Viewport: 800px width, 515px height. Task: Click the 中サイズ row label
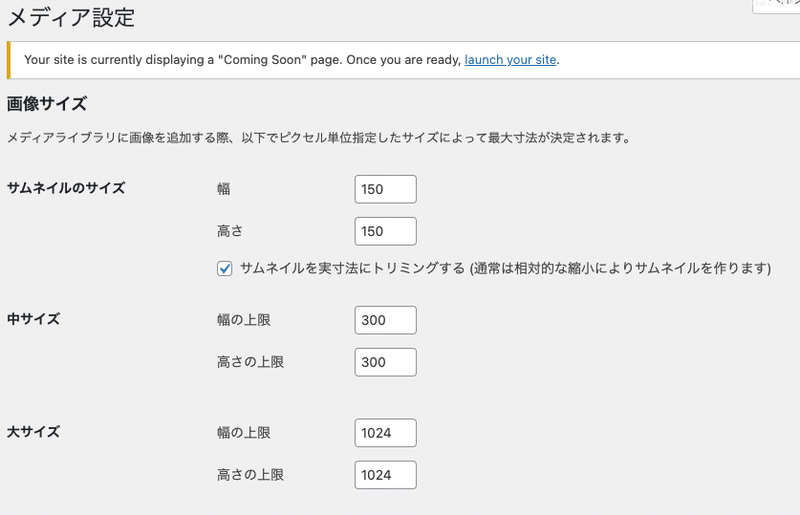coord(33,320)
